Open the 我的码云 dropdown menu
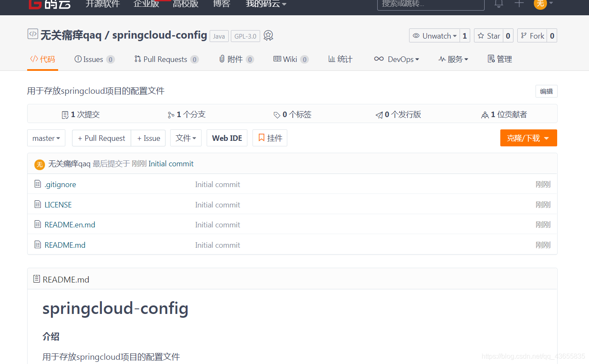The width and height of the screenshot is (589, 364). 266,4
